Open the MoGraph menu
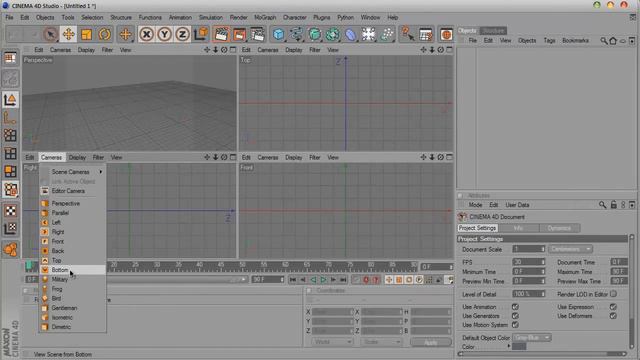Screen dimensions: 640x360 tap(265, 18)
